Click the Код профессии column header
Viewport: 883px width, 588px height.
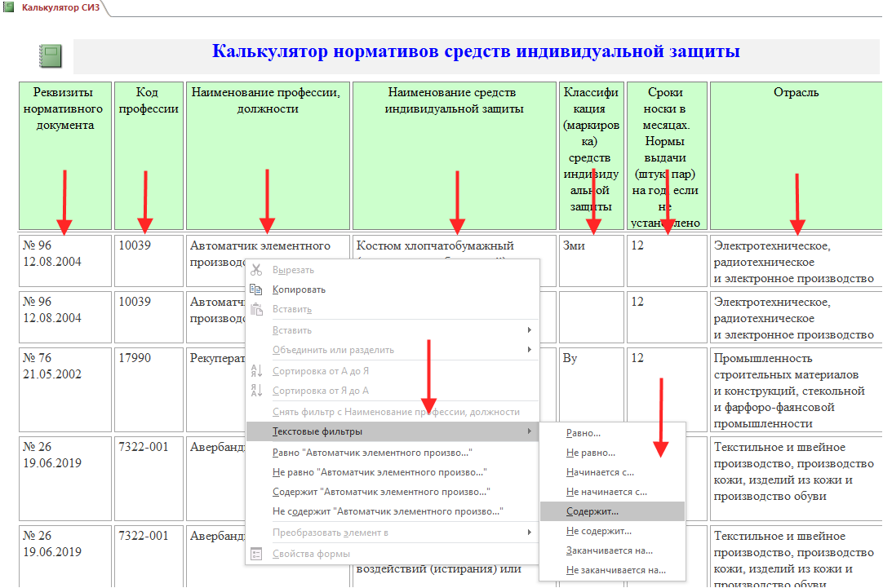[x=149, y=156]
